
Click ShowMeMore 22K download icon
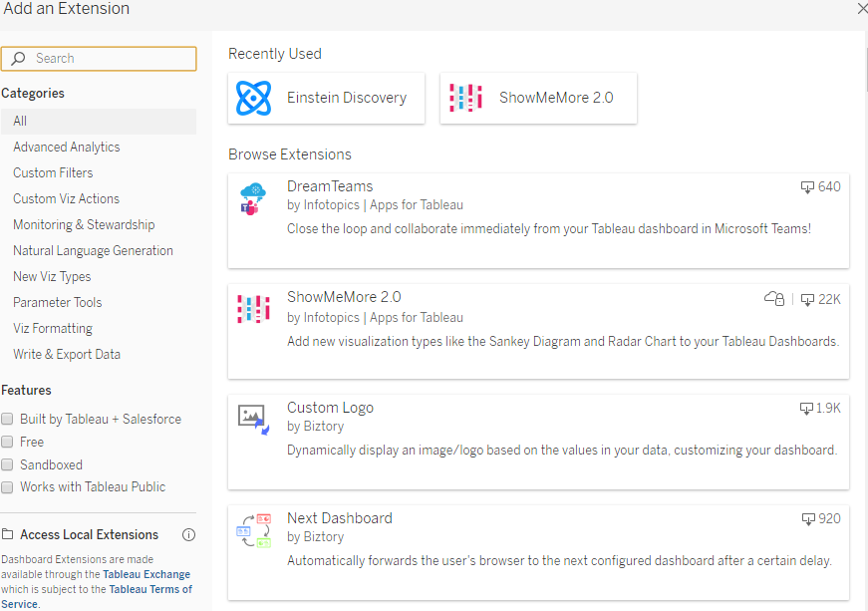(807, 299)
